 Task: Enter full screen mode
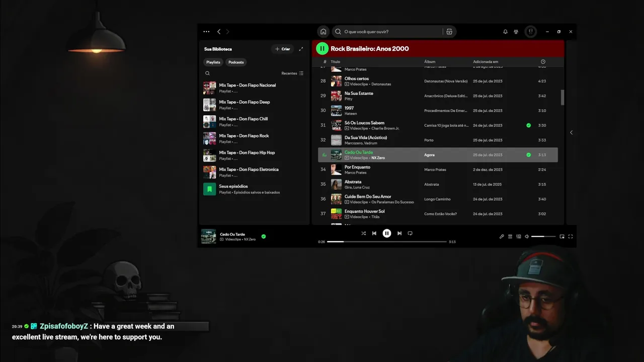click(571, 236)
